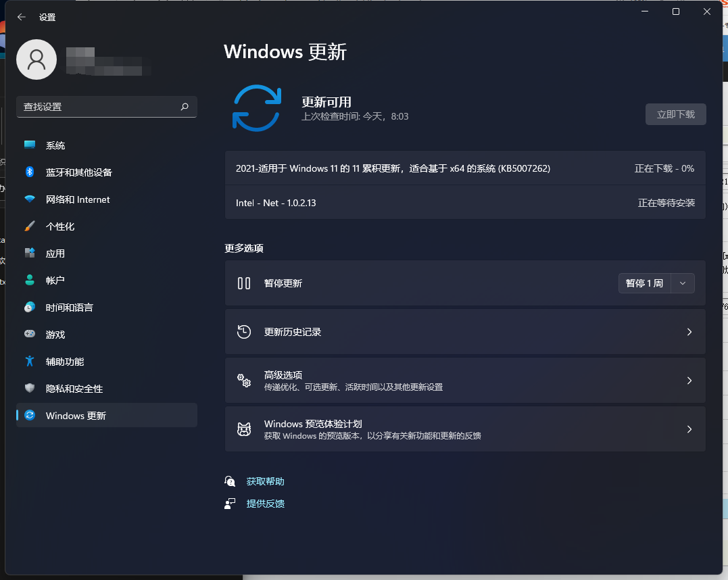
Task: Open 辅助功能 settings
Action: [107, 361]
